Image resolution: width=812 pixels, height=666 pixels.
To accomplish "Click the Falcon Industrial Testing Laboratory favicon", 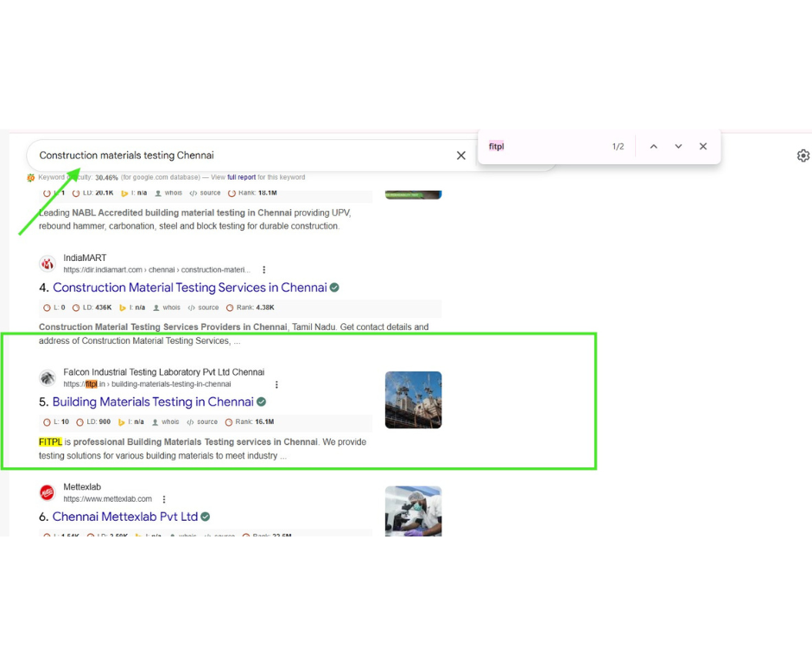I will [48, 378].
